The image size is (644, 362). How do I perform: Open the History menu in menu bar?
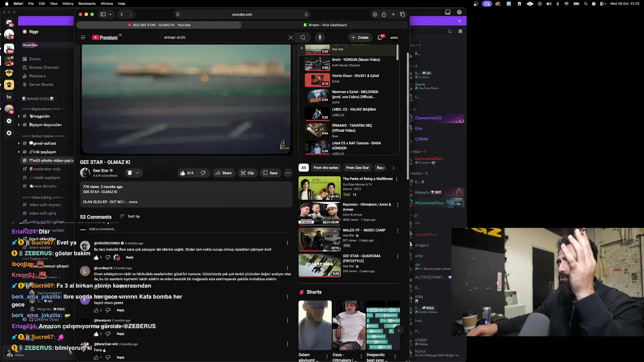click(x=68, y=4)
